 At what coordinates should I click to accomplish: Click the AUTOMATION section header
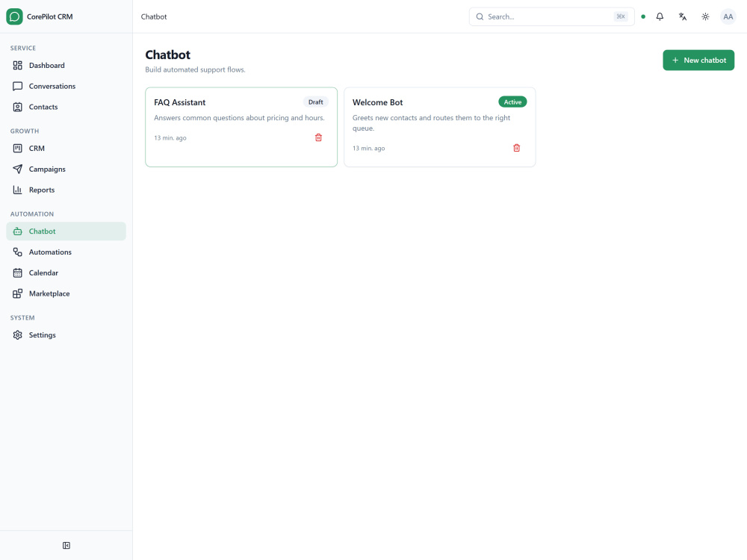pyautogui.click(x=32, y=214)
